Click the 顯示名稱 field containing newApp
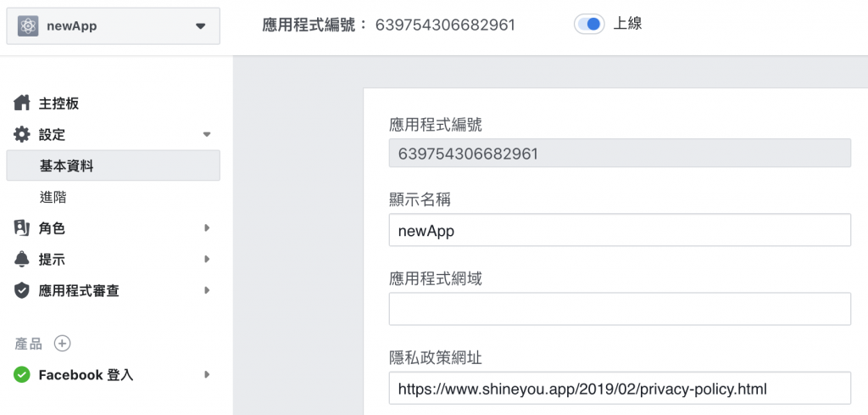 click(x=619, y=230)
